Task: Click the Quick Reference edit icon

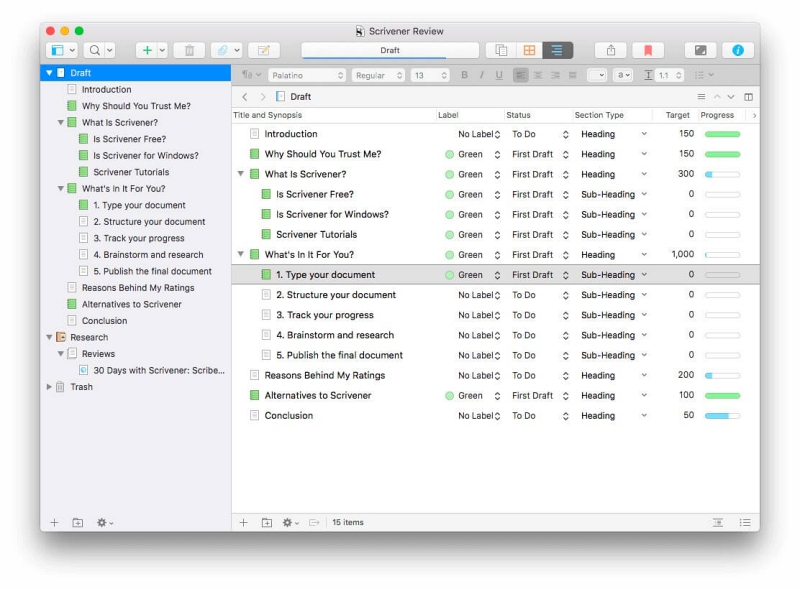Action: coord(264,50)
